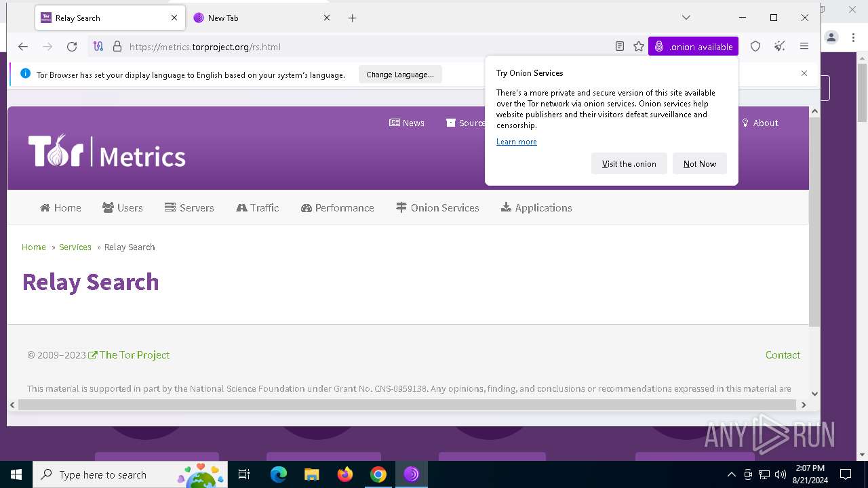
Task: Open the Tor circuit display icon
Action: pos(98,47)
